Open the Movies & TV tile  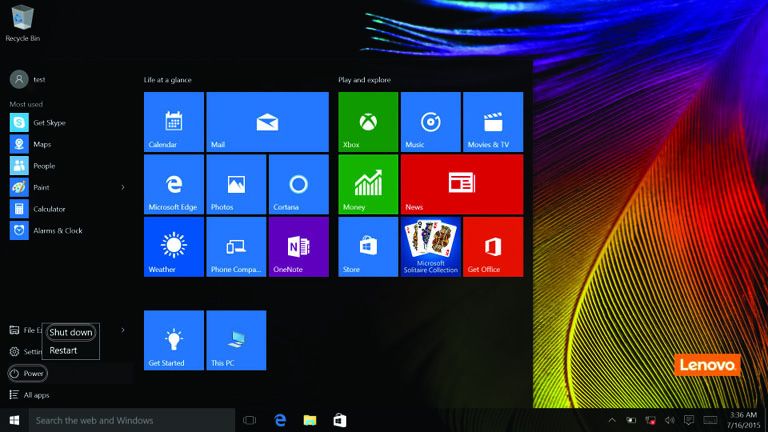pyautogui.click(x=493, y=122)
